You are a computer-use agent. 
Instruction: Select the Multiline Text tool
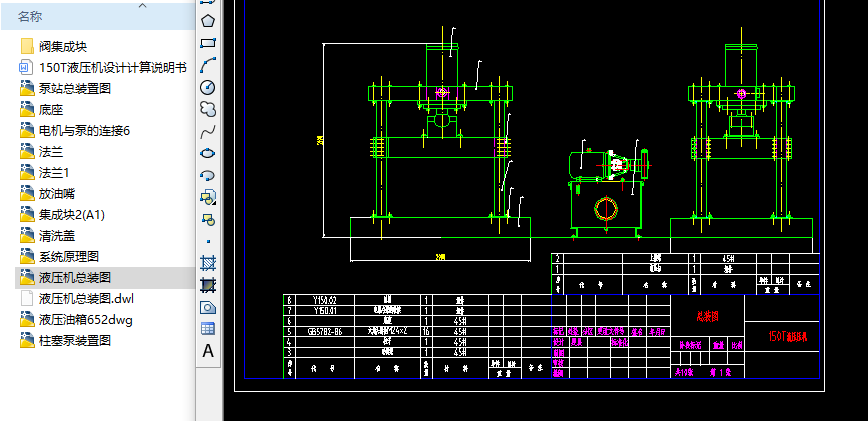(208, 351)
